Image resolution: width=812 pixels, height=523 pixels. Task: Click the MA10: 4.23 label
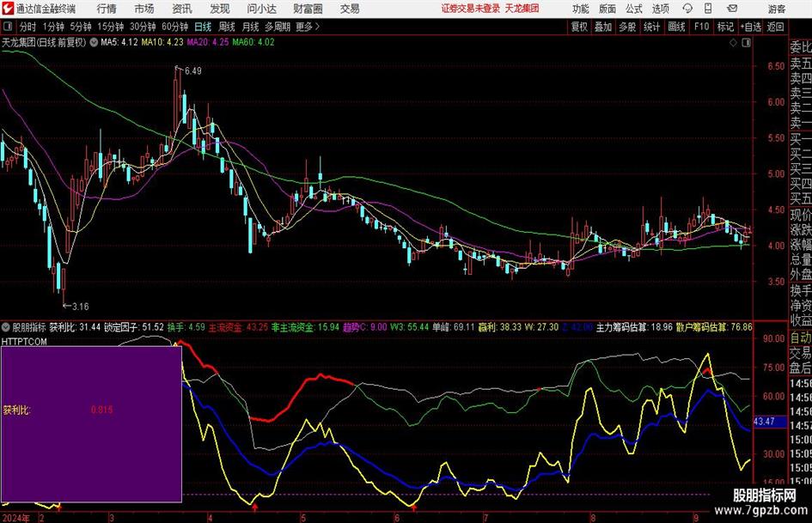162,42
